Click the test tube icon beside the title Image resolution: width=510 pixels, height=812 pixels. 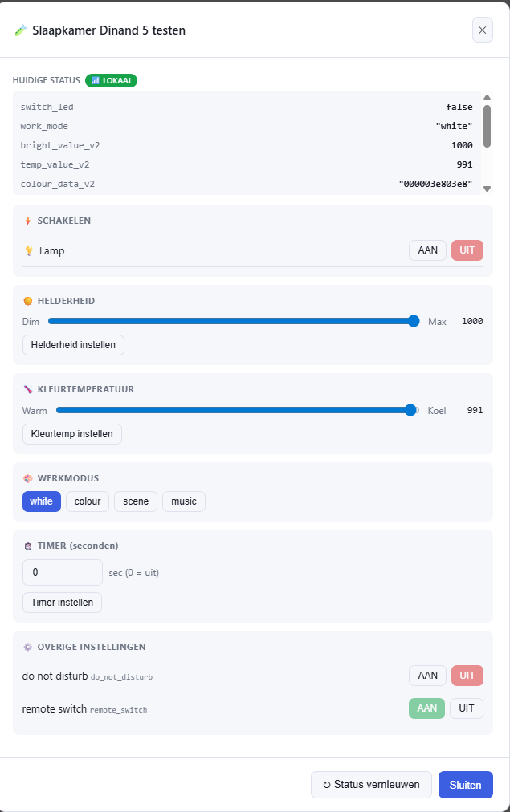tap(20, 30)
